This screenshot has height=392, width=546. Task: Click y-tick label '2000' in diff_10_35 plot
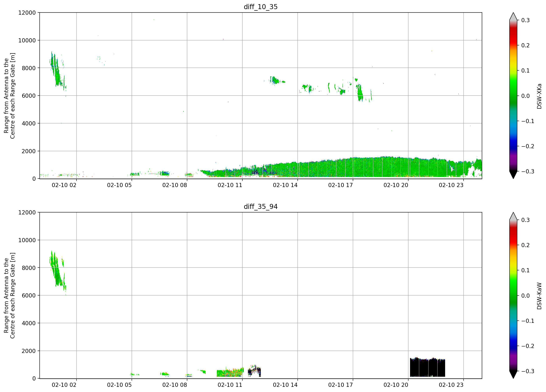coord(29,151)
